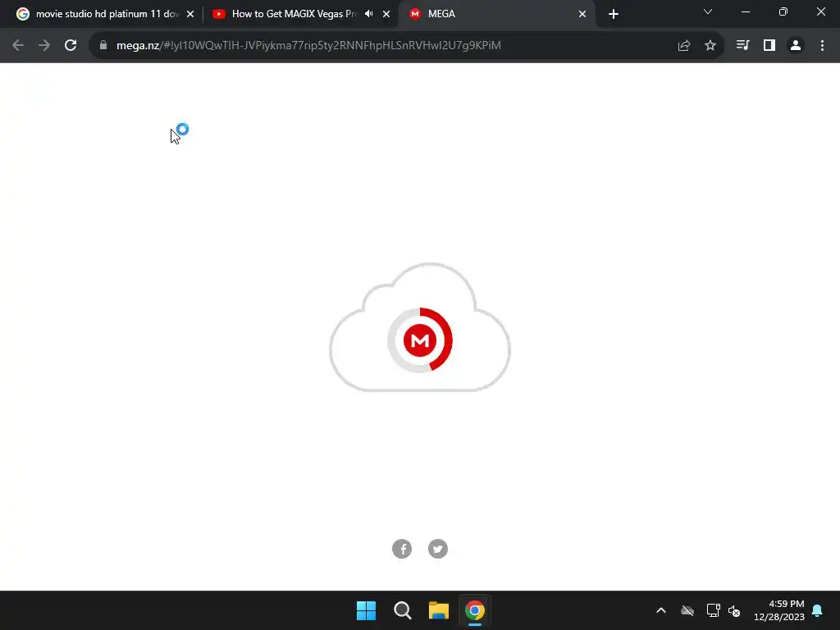Screen dimensions: 840x630
Task: Open the network status tray icon
Action: 713,610
